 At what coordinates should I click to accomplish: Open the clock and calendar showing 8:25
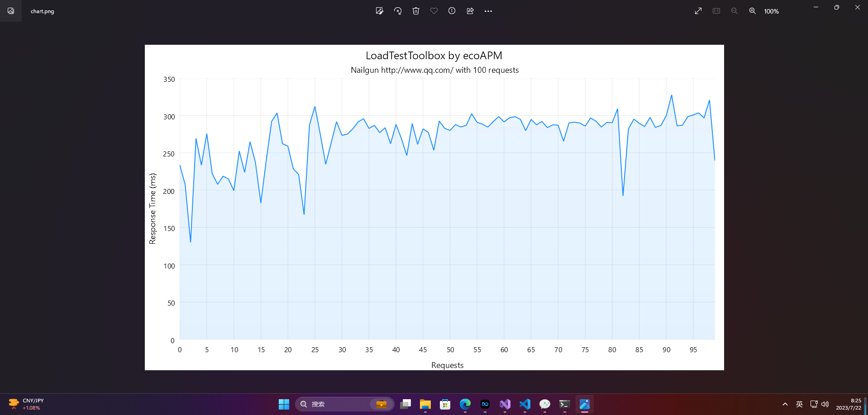849,404
